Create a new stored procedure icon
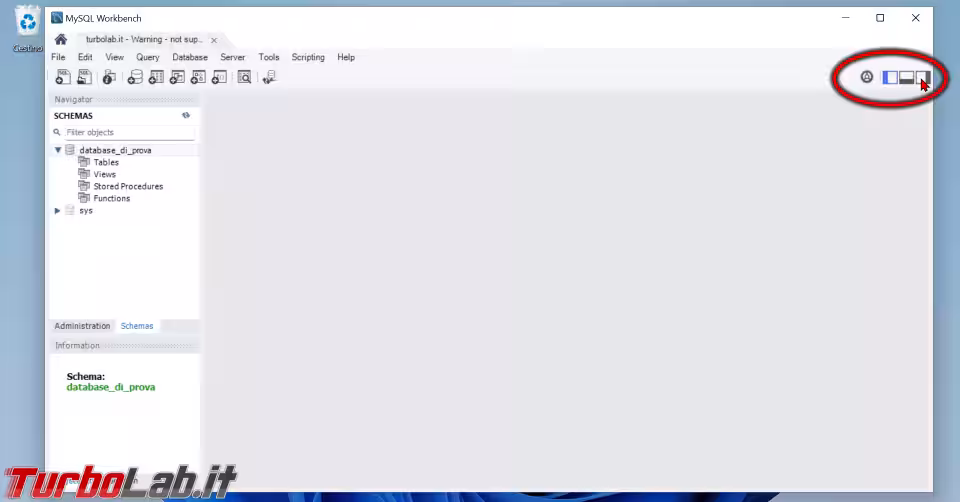This screenshot has width=960, height=502. pyautogui.click(x=198, y=77)
